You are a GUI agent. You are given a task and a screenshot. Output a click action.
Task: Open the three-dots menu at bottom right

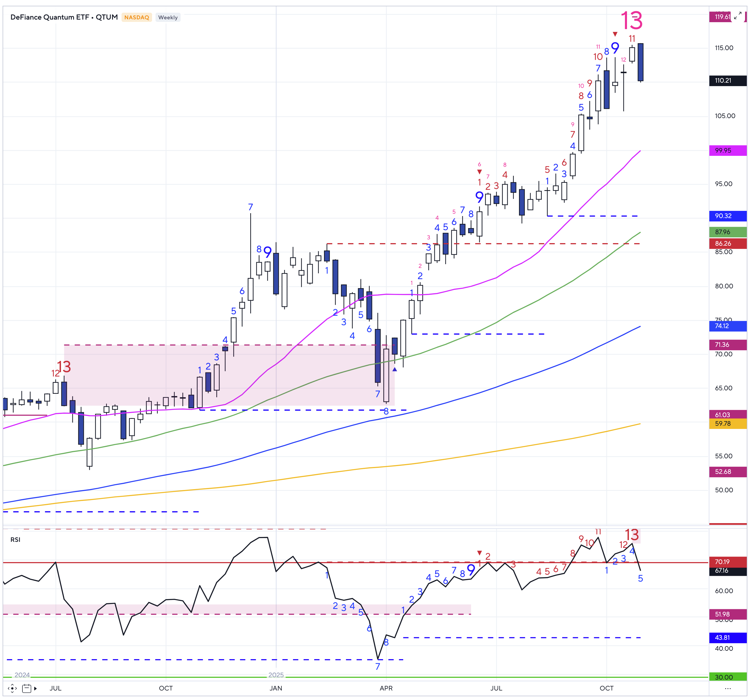pyautogui.click(x=728, y=688)
